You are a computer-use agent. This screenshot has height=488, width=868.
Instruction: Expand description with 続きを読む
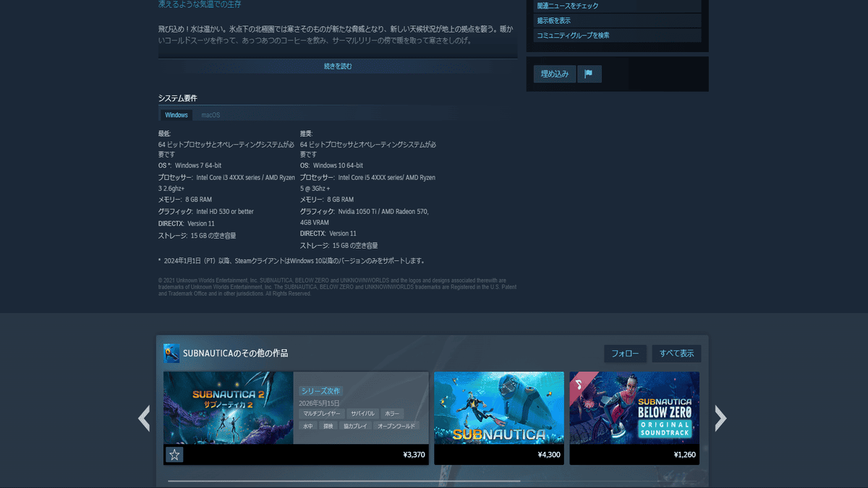click(338, 67)
